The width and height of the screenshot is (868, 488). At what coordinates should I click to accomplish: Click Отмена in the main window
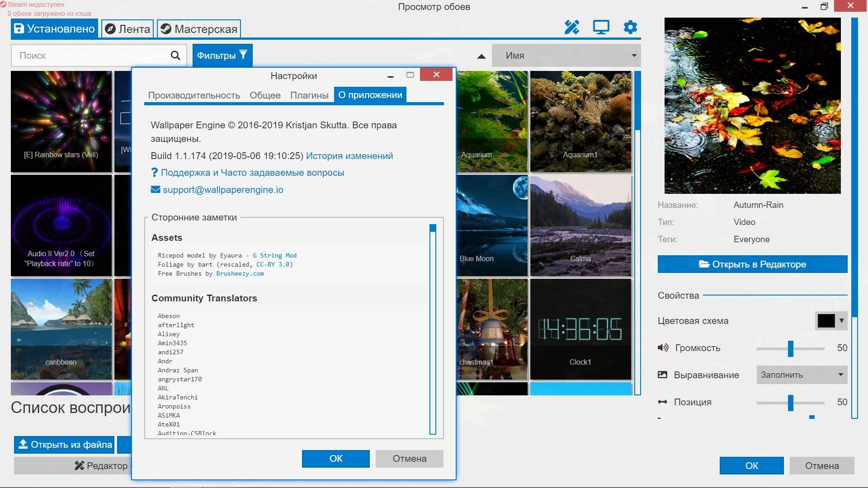(822, 466)
